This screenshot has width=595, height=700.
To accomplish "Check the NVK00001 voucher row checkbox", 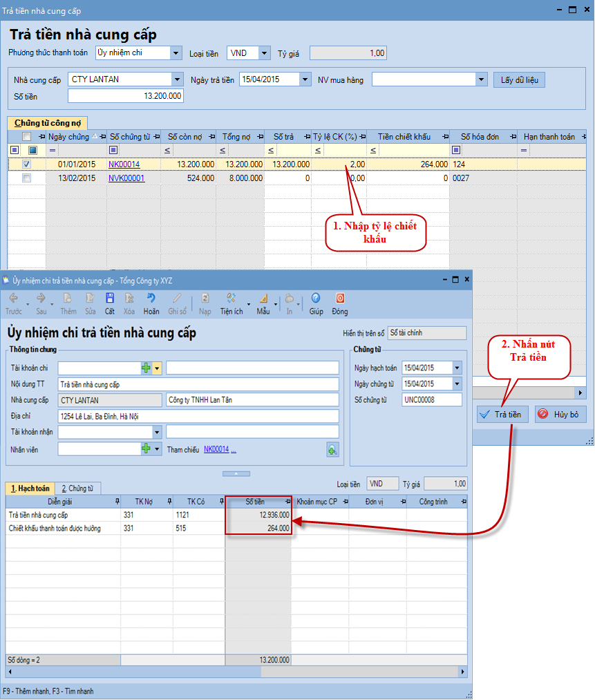I will [27, 178].
